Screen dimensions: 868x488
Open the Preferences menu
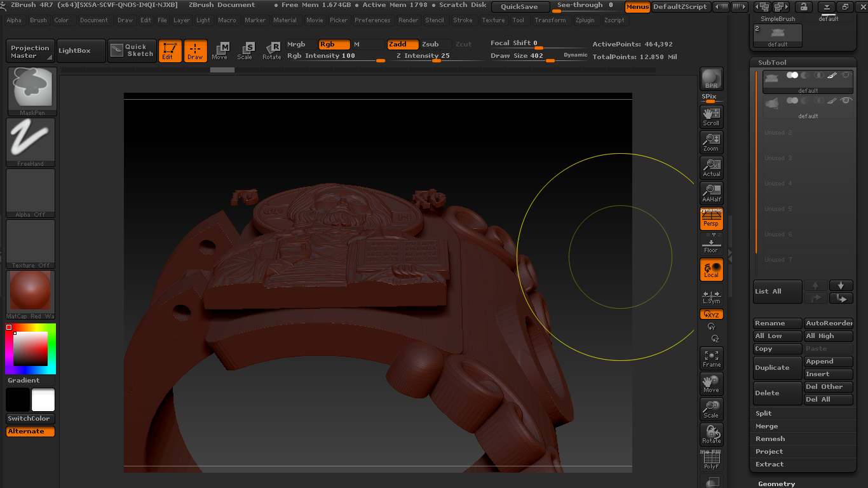372,20
